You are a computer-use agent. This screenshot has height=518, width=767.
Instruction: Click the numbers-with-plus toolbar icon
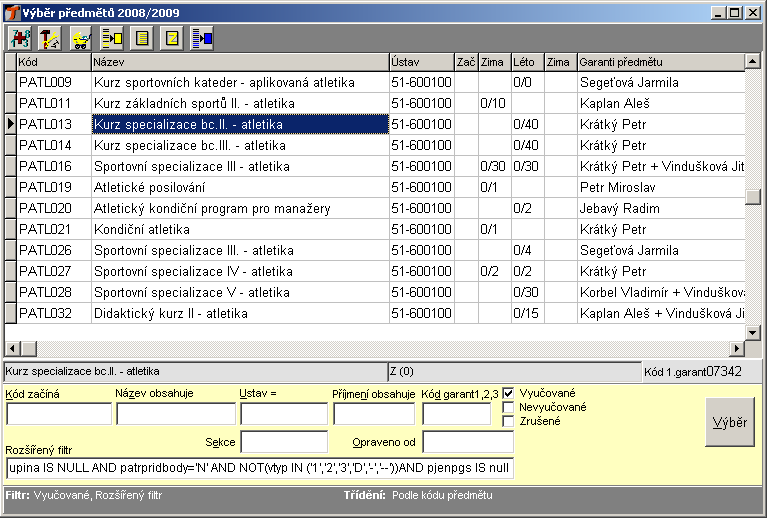coord(20,38)
